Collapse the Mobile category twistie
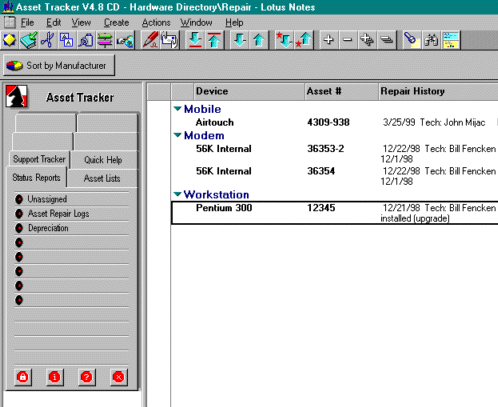 pyautogui.click(x=178, y=109)
